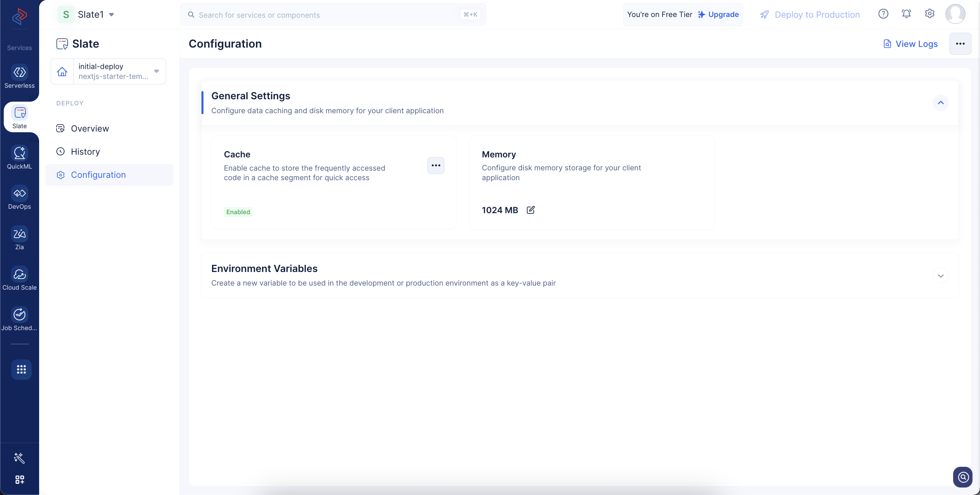Edit the 1024 MB memory value
The image size is (980, 495).
point(531,210)
